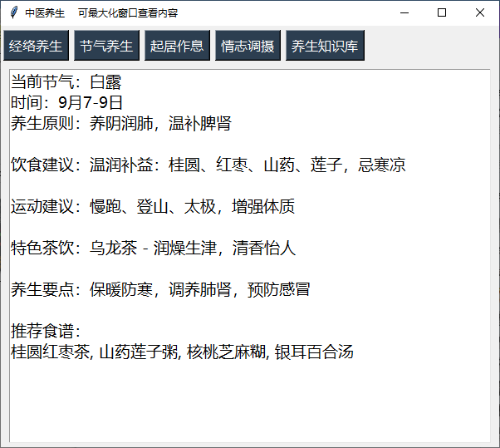The width and height of the screenshot is (500, 448).
Task: Click the 特色茶饮 乌龙茶 line
Action: (x=153, y=249)
